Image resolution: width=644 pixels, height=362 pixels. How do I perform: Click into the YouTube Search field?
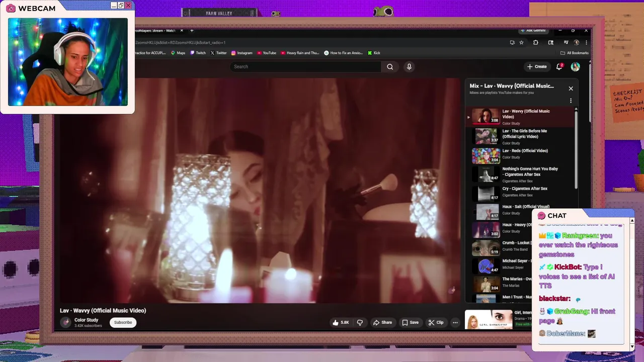click(305, 66)
